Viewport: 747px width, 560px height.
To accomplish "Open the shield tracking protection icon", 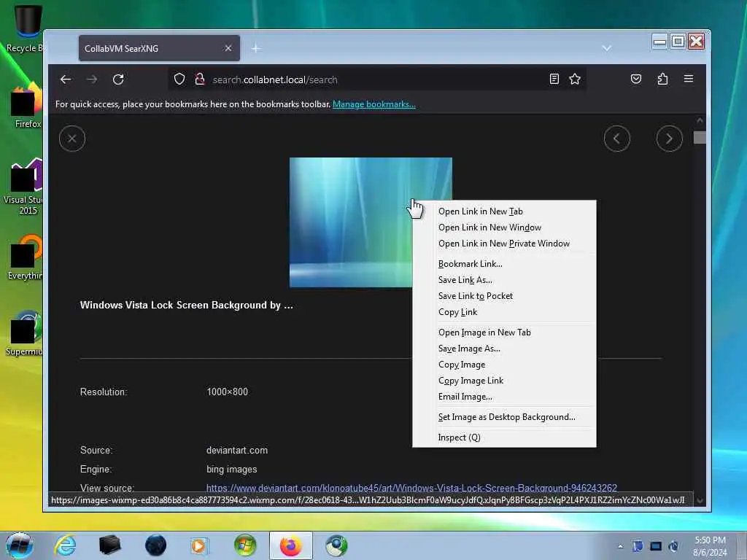I will tap(179, 79).
